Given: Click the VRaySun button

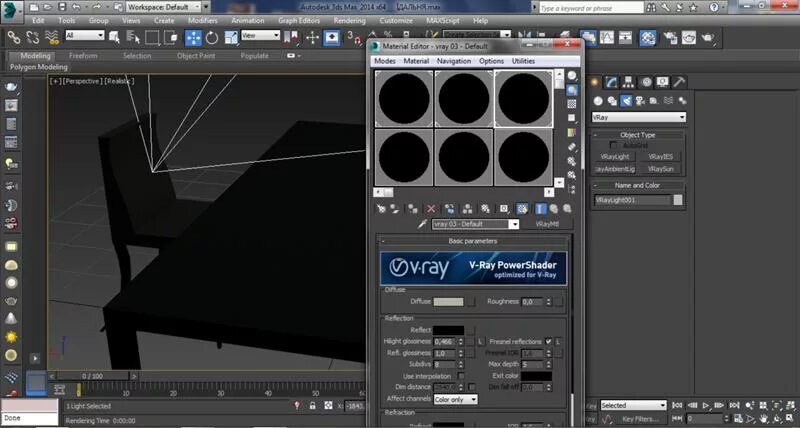Looking at the screenshot, I should [660, 168].
